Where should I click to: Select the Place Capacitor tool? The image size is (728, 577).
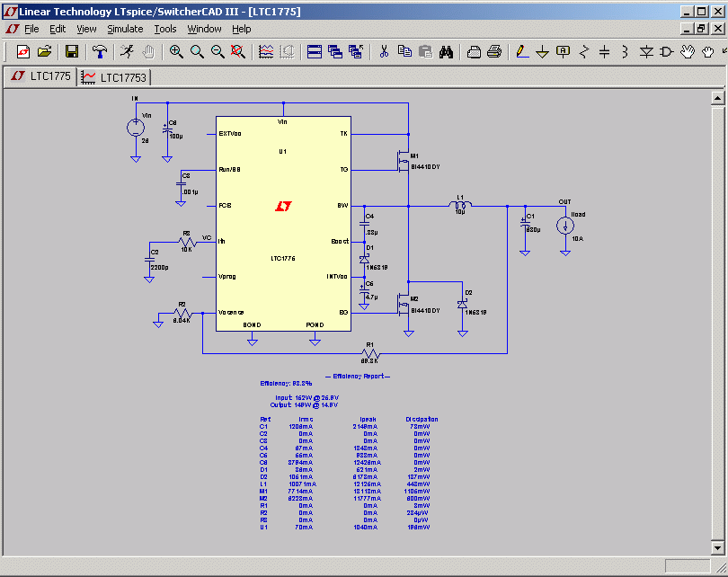(605, 51)
